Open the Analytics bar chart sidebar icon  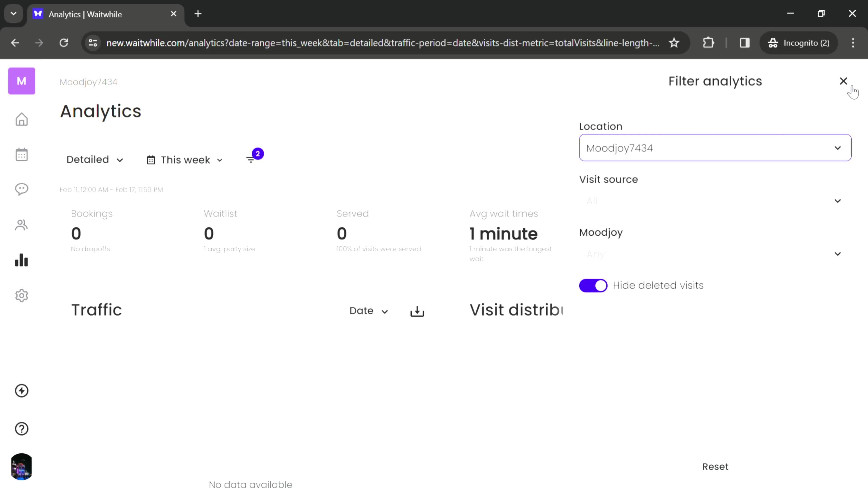[x=21, y=260]
